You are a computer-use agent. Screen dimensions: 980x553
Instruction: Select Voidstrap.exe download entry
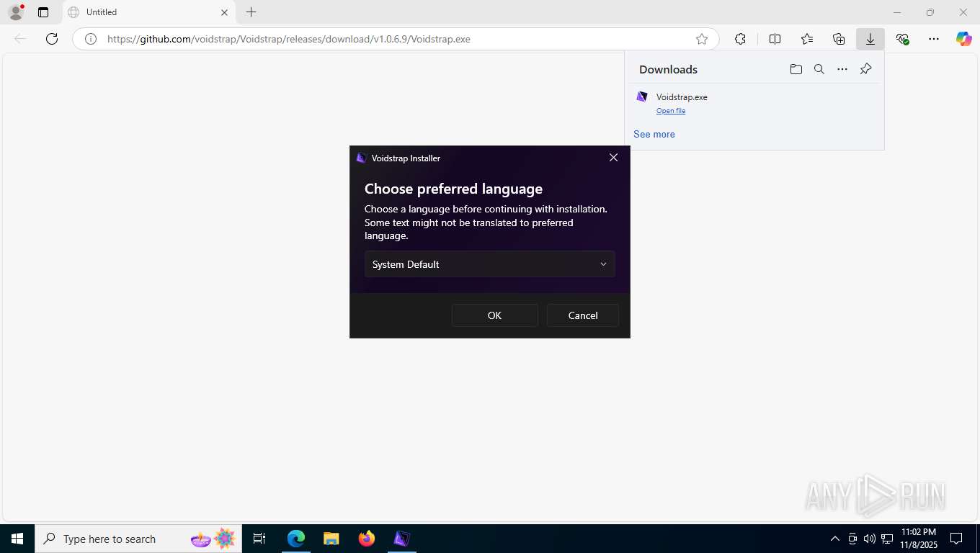[754, 103]
